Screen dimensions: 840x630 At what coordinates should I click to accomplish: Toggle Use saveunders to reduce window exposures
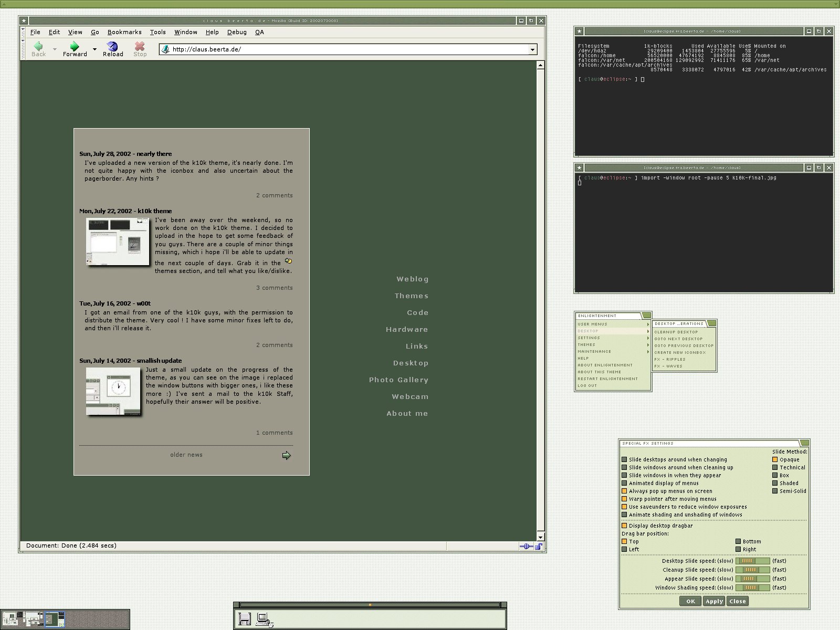(x=624, y=507)
